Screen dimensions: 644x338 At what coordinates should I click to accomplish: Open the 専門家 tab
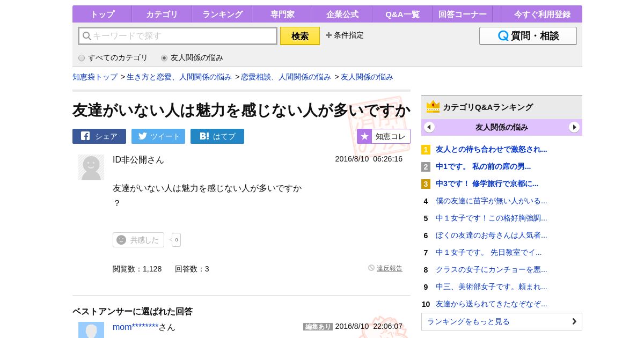coord(282,14)
